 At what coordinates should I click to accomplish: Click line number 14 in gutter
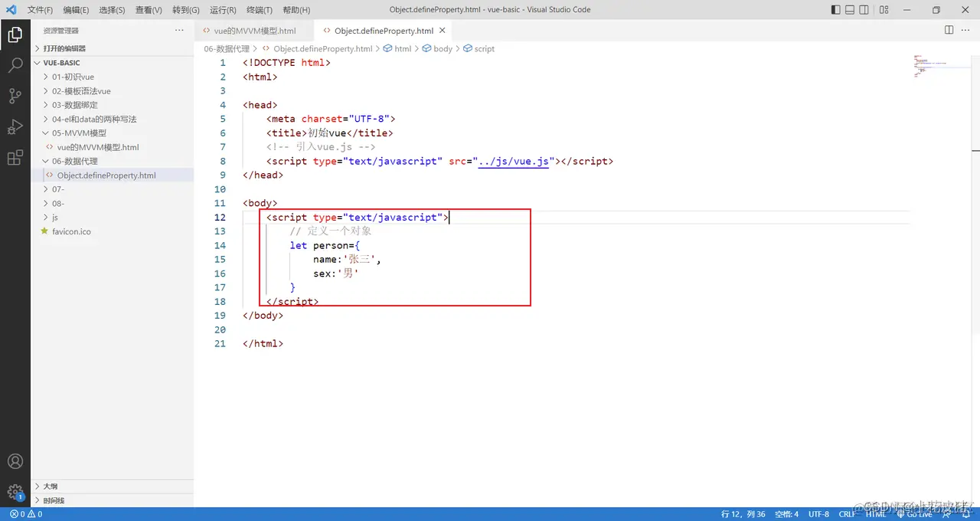pos(220,245)
